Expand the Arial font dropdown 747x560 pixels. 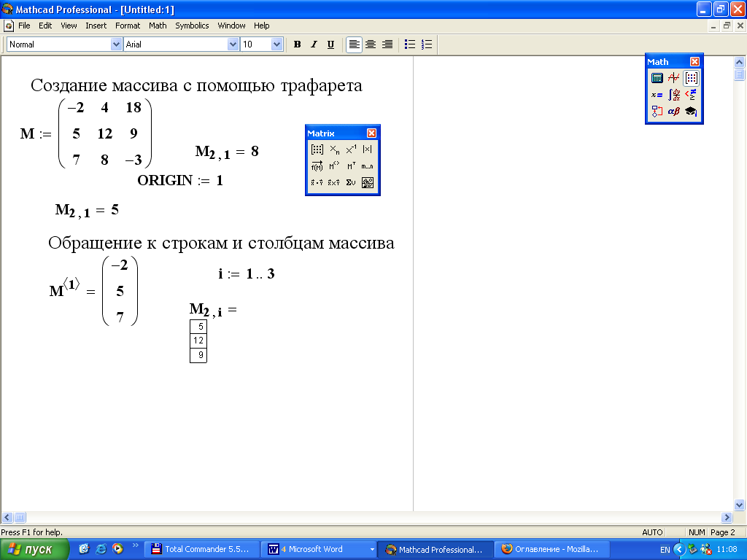click(x=233, y=44)
